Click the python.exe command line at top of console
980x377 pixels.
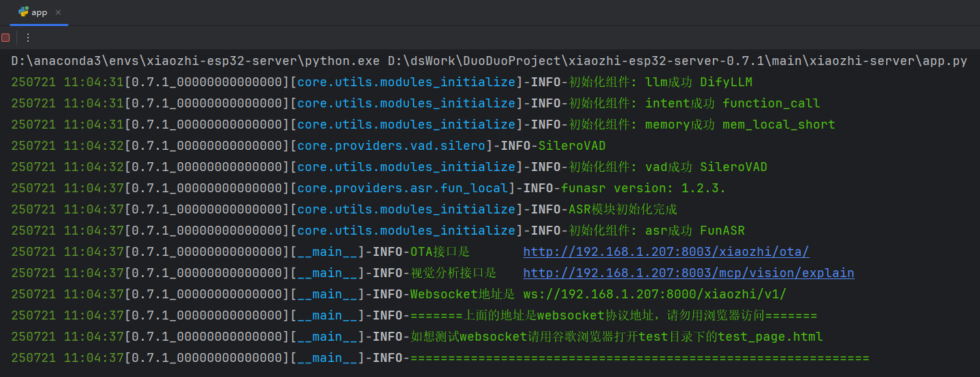point(489,61)
